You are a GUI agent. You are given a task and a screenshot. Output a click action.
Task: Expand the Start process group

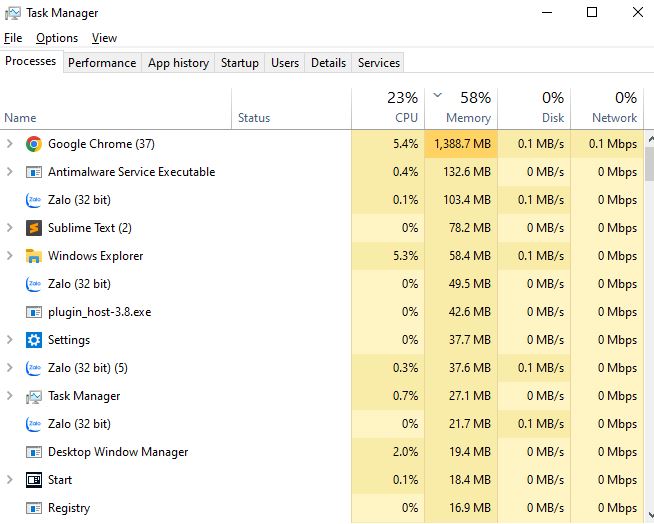click(10, 480)
